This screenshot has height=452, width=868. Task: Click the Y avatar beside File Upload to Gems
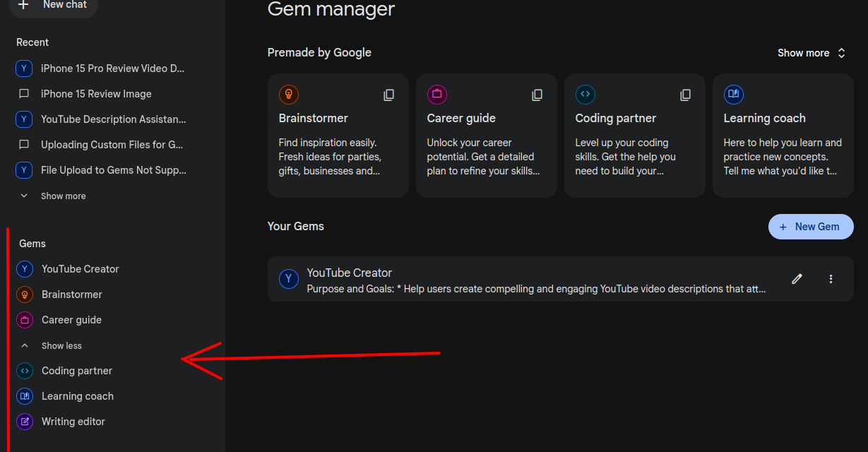(24, 170)
